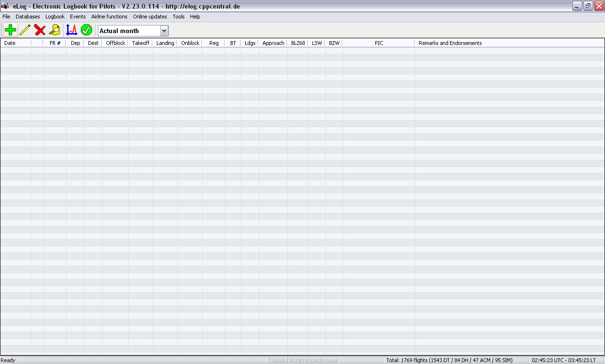Click the yellow pencil edit icon
Screen dimensions: 605x364
pos(25,30)
